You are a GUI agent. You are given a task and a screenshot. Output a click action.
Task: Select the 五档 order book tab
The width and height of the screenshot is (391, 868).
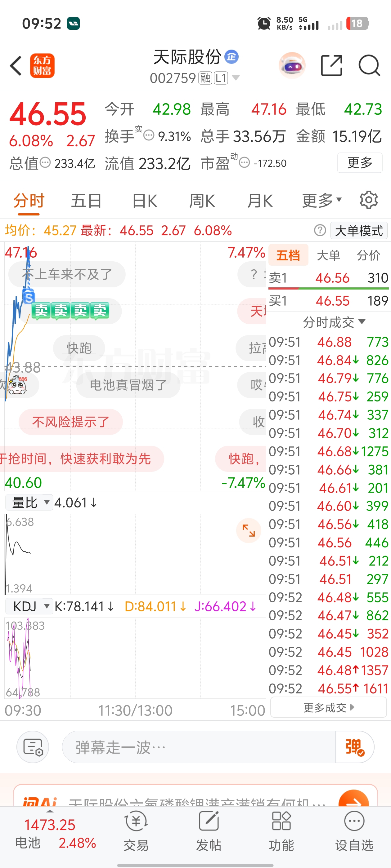point(288,255)
